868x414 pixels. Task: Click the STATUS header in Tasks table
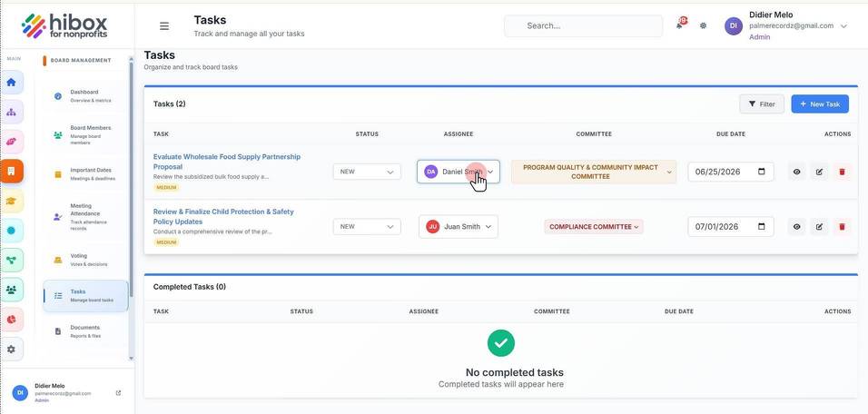(367, 134)
